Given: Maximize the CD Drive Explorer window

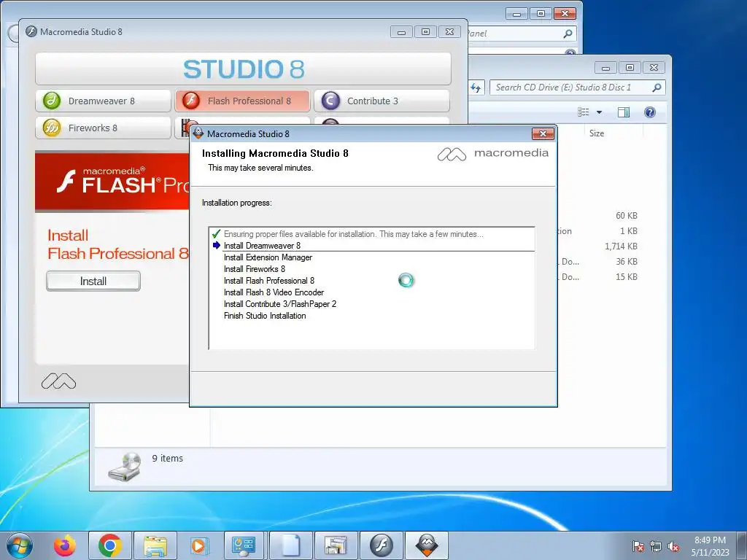Looking at the screenshot, I should coord(630,68).
